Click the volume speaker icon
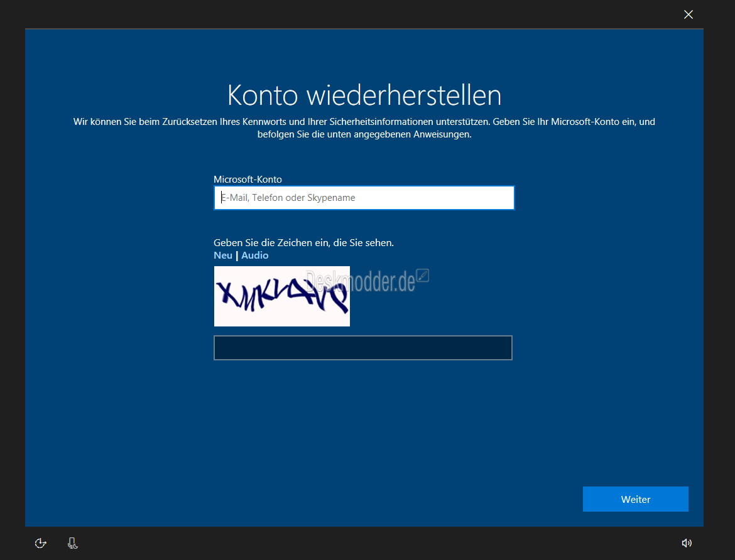735x560 pixels. click(x=686, y=542)
